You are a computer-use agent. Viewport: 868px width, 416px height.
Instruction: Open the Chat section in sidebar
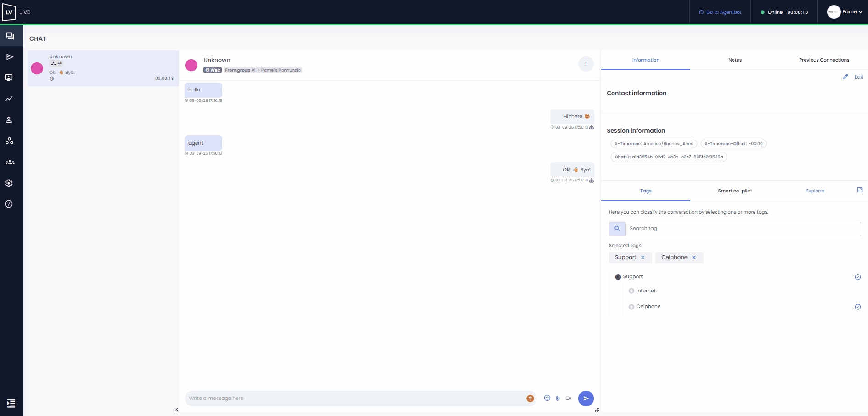pyautogui.click(x=10, y=36)
